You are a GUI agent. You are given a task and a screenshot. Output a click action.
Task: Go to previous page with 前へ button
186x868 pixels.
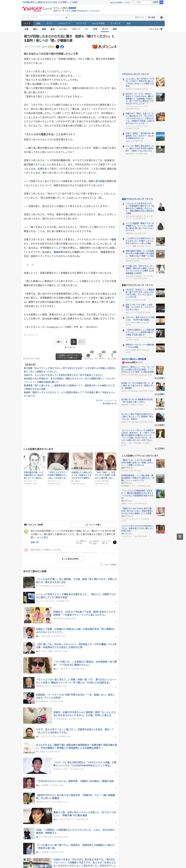pyautogui.click(x=58, y=342)
